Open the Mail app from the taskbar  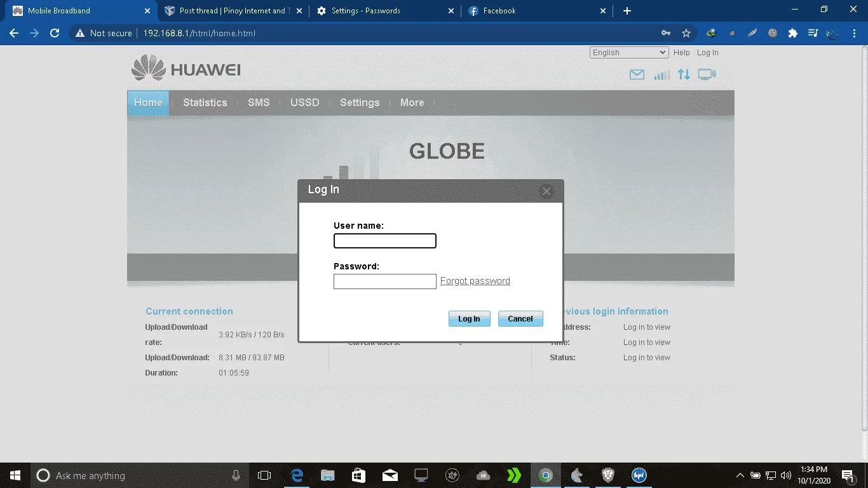pyautogui.click(x=390, y=475)
